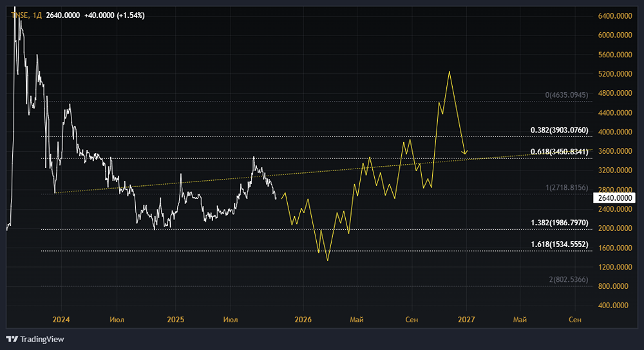
Task: Click the 2400.0000 price axis label
Action: pyautogui.click(x=615, y=209)
